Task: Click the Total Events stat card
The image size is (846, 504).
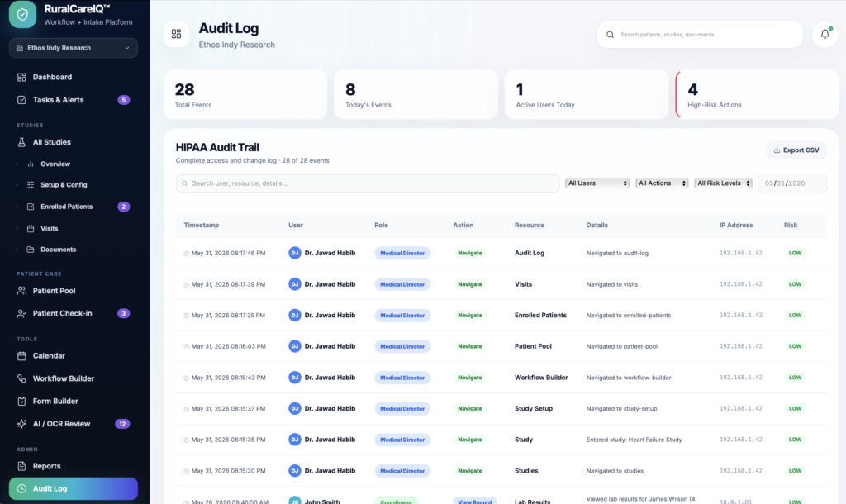Action: 245,94
